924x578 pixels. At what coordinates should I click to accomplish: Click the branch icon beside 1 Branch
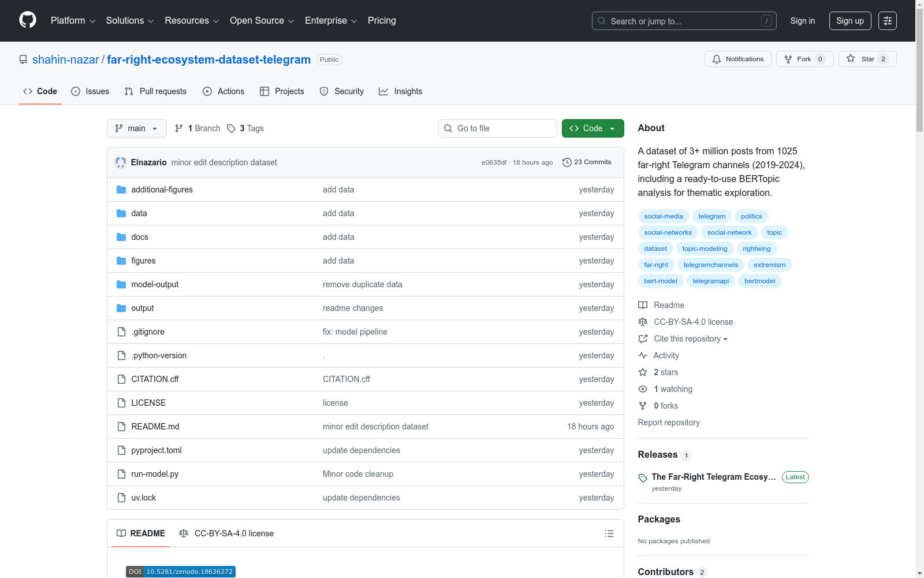click(x=179, y=128)
